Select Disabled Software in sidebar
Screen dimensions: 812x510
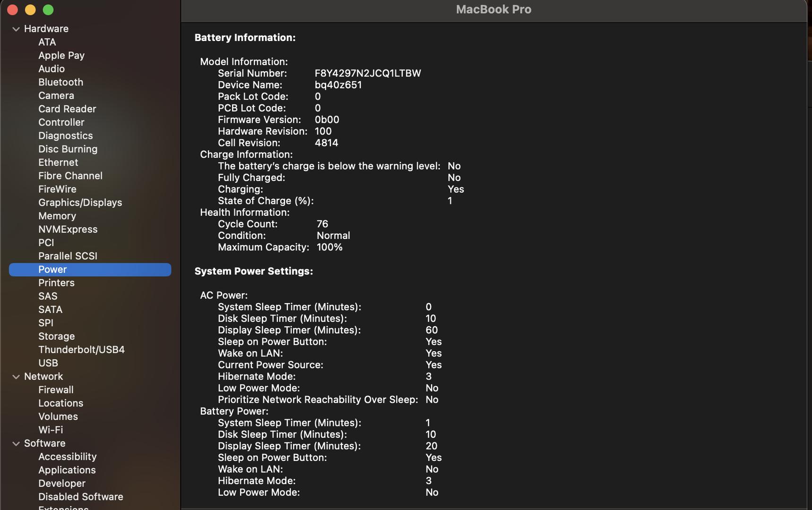pyautogui.click(x=80, y=497)
